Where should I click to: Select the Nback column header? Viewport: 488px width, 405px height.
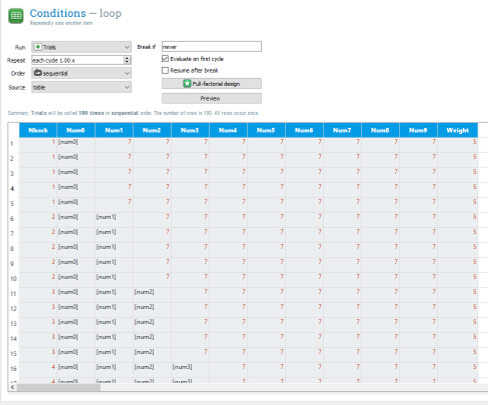point(38,130)
